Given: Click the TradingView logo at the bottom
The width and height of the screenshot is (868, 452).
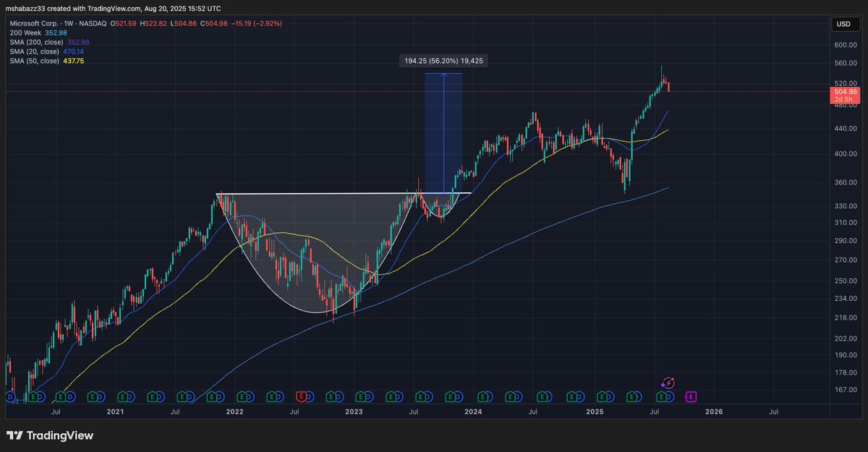Looking at the screenshot, I should click(x=50, y=435).
